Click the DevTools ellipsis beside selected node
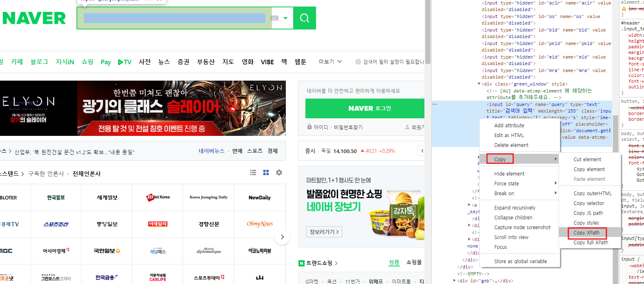 (x=435, y=104)
